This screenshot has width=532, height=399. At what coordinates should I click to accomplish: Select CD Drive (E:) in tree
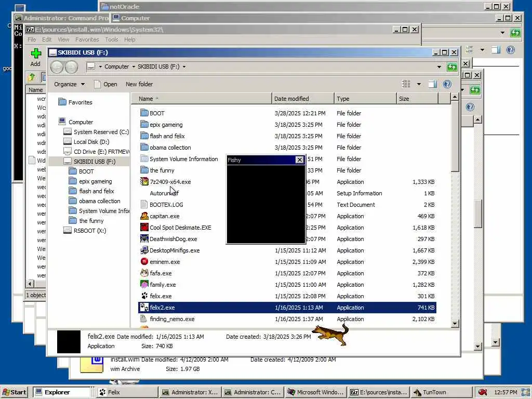tap(96, 152)
